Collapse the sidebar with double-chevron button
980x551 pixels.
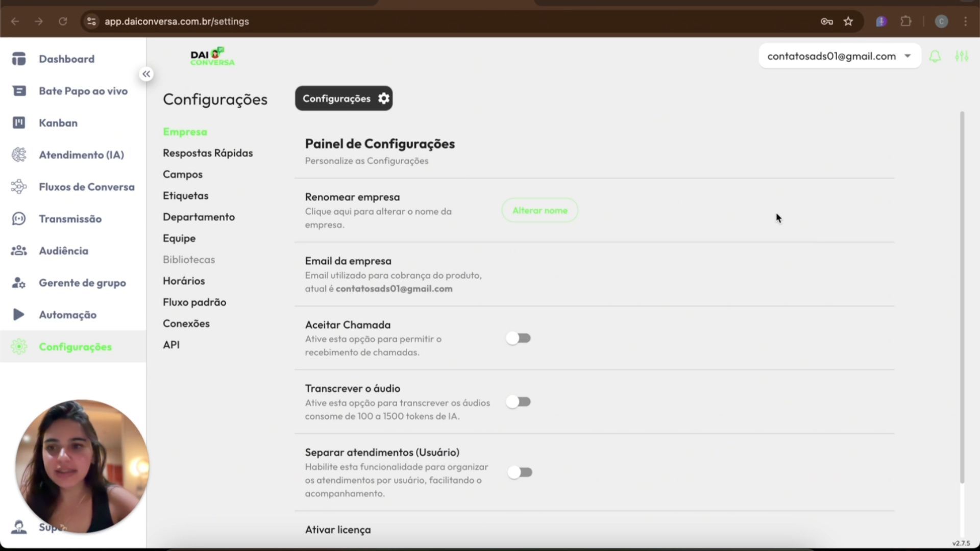click(x=146, y=74)
